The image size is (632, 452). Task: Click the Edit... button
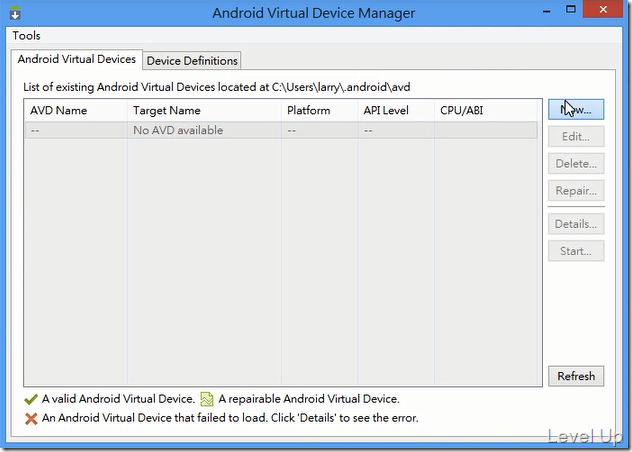coord(576,136)
